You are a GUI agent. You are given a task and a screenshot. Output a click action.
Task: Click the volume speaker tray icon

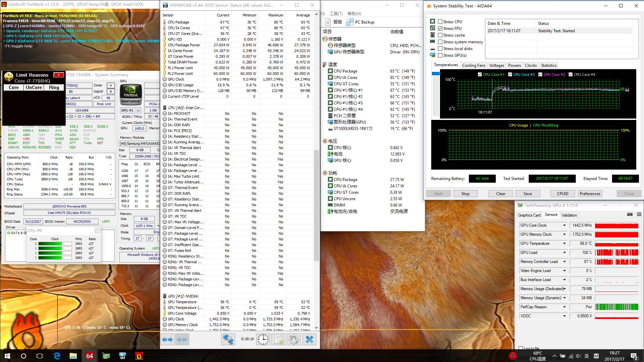click(578, 356)
